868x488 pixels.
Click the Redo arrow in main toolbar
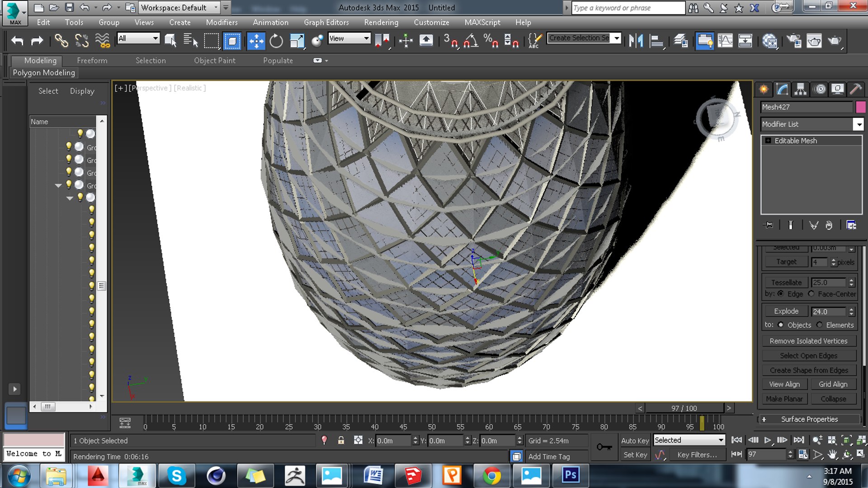37,41
